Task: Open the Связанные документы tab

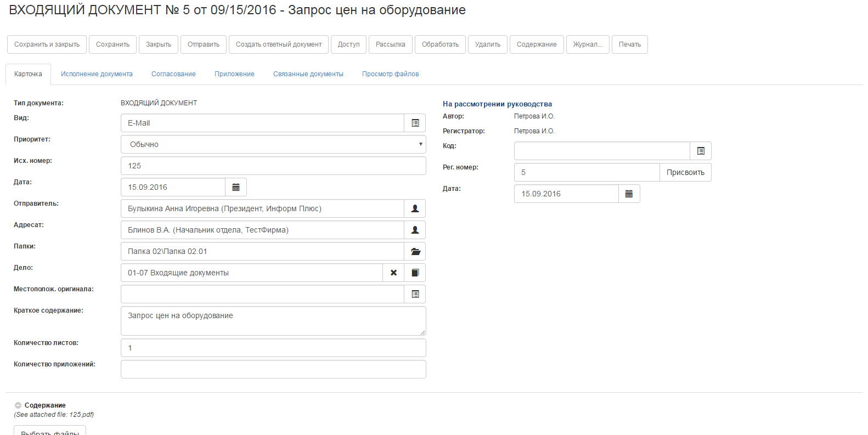Action: 308,74
